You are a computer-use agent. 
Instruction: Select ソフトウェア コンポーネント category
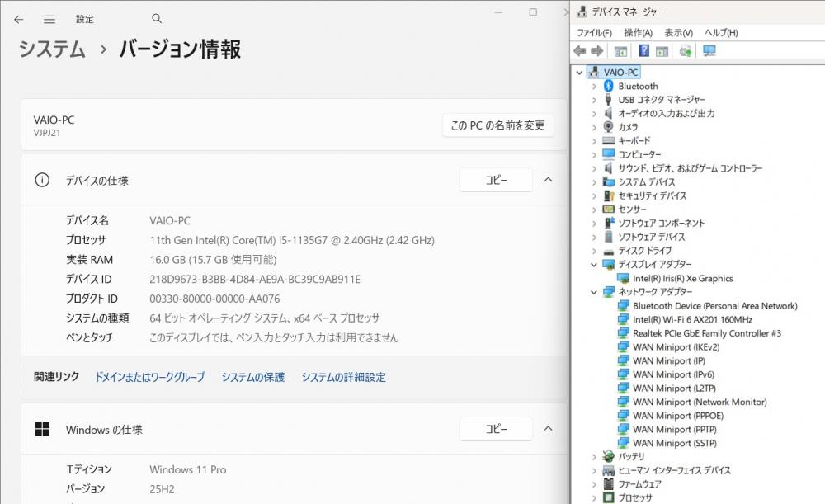pos(661,223)
